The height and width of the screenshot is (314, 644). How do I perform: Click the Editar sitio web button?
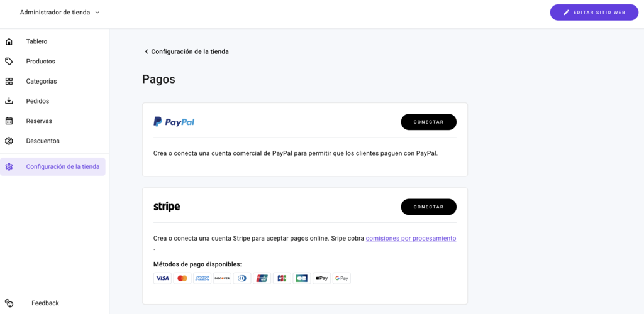pos(594,13)
